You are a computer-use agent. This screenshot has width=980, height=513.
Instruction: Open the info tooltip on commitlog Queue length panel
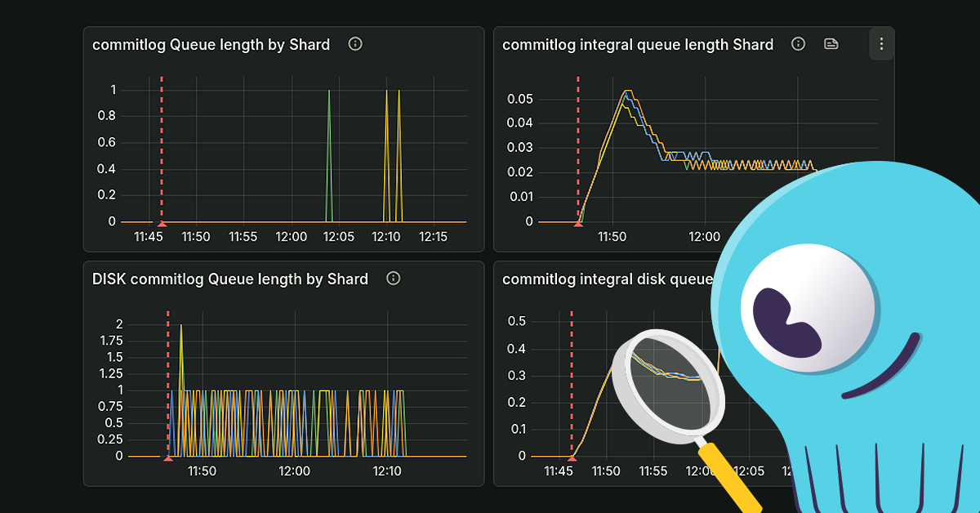(355, 44)
